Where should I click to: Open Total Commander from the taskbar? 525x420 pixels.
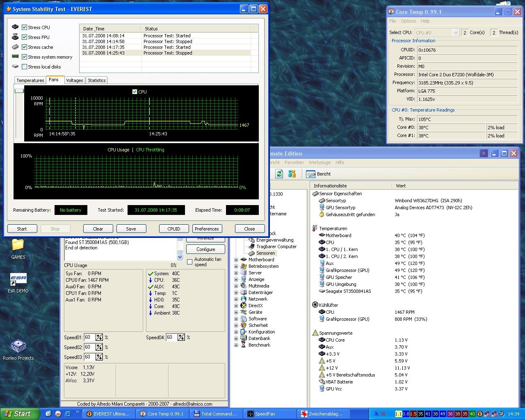(x=215, y=414)
